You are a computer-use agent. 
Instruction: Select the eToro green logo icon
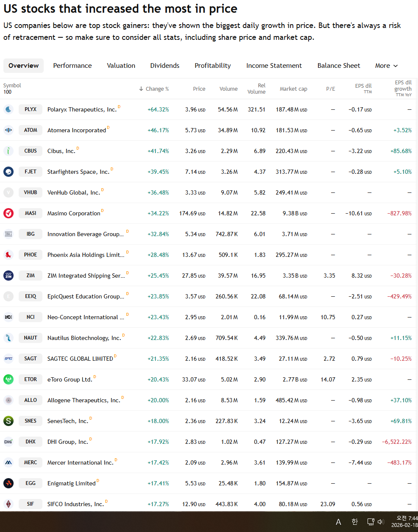tap(8, 379)
